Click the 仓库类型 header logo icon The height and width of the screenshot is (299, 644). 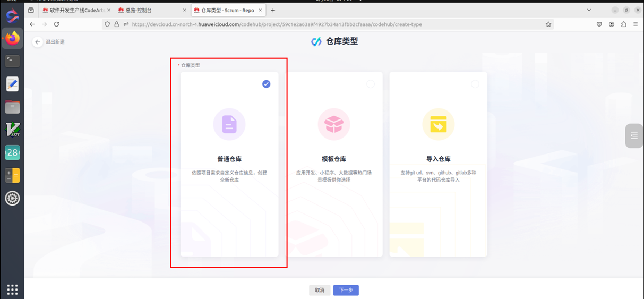pyautogui.click(x=316, y=41)
